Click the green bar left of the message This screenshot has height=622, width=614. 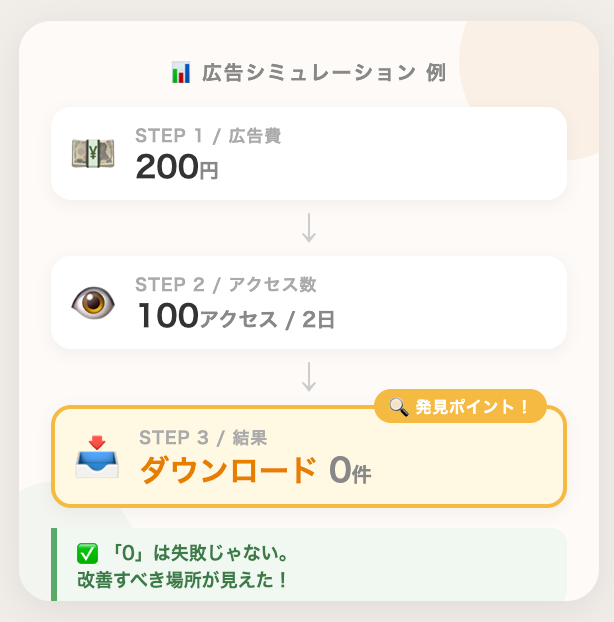click(54, 564)
